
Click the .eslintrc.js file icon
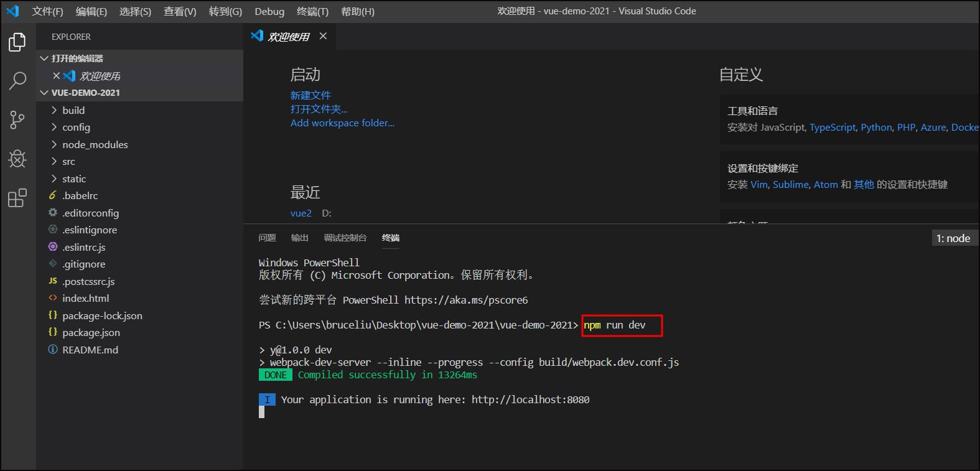[53, 246]
